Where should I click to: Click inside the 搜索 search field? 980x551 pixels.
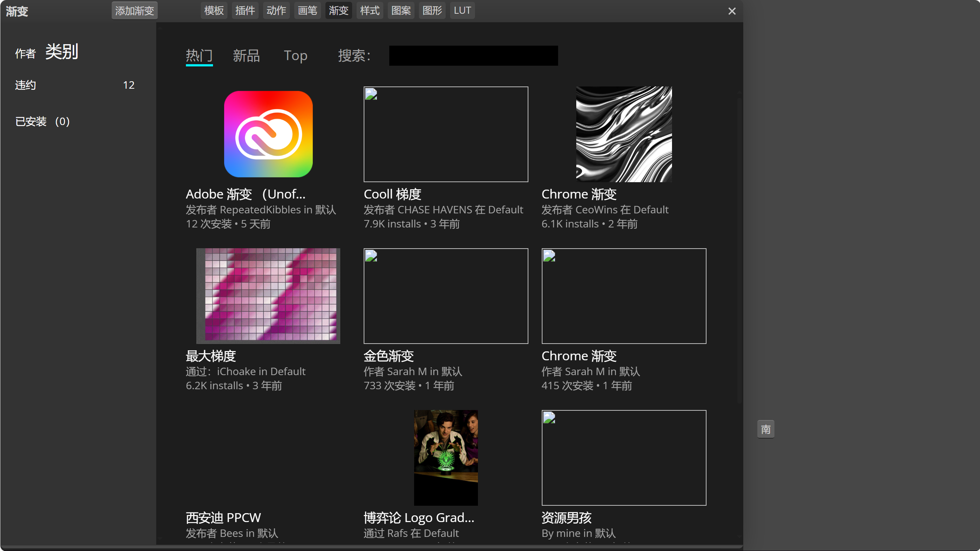(473, 56)
